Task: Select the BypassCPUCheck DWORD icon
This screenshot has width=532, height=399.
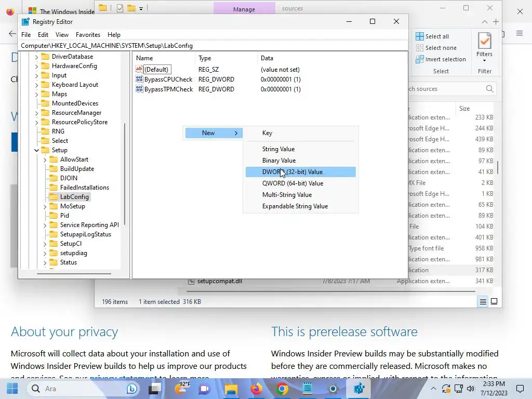Action: pyautogui.click(x=139, y=79)
